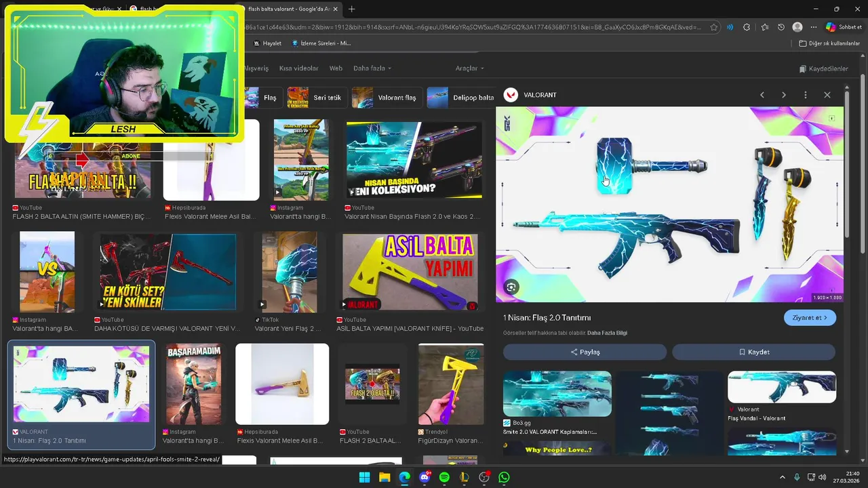Expand the Daha fazla menu
Viewport: 868px width, 488px height.
click(x=372, y=68)
